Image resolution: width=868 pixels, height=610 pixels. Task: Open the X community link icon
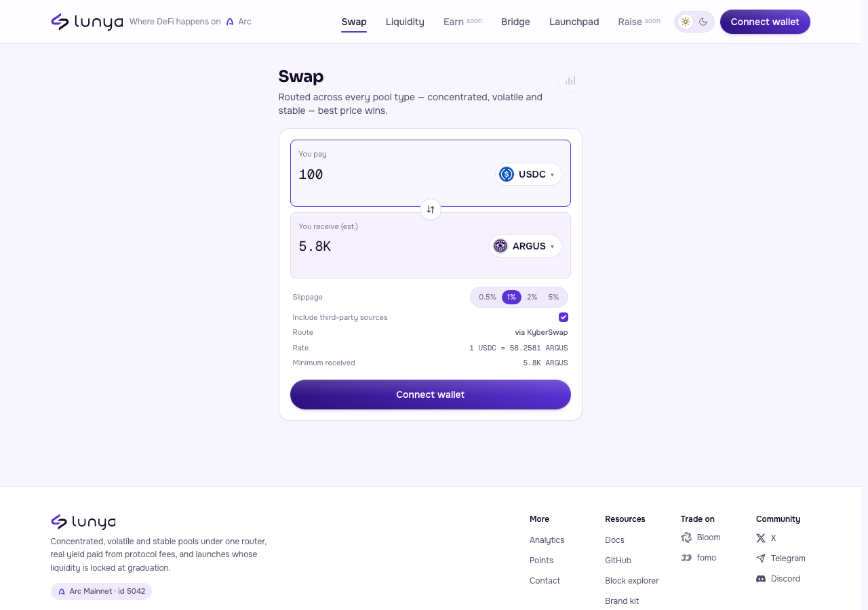tap(761, 538)
